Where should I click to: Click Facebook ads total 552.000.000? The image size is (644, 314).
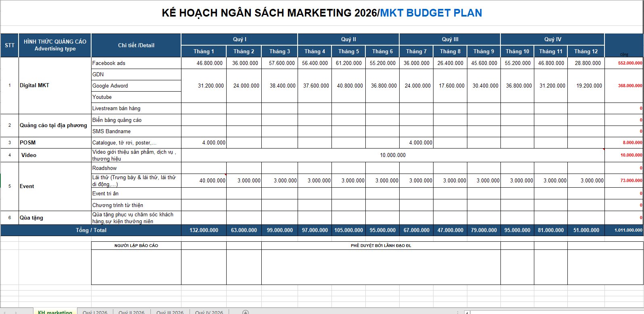tap(624, 63)
